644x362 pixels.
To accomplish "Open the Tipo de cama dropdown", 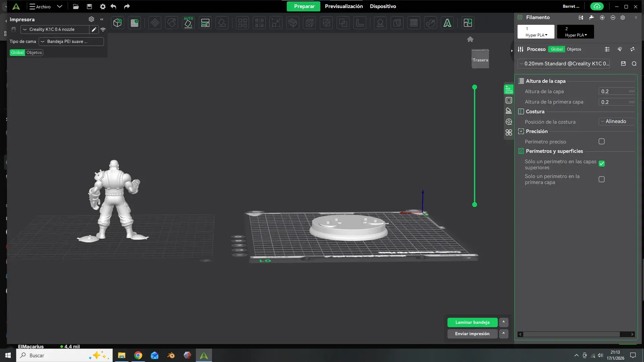I will 71,42.
